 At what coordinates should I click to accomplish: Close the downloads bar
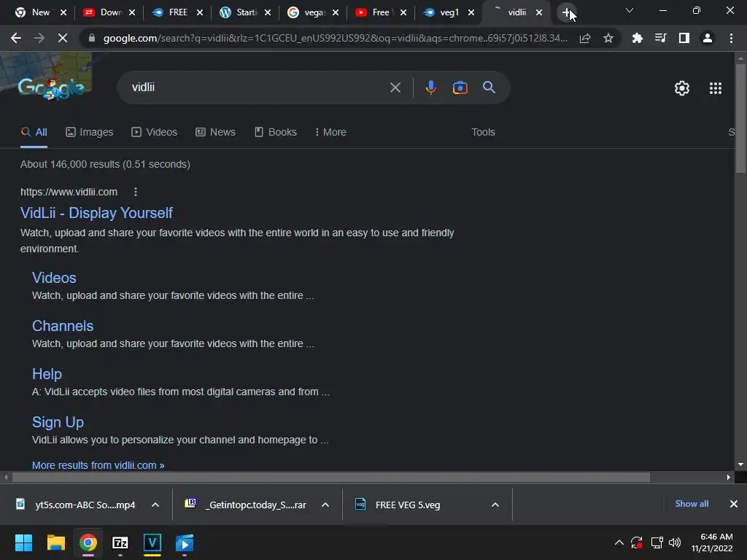pyautogui.click(x=734, y=504)
